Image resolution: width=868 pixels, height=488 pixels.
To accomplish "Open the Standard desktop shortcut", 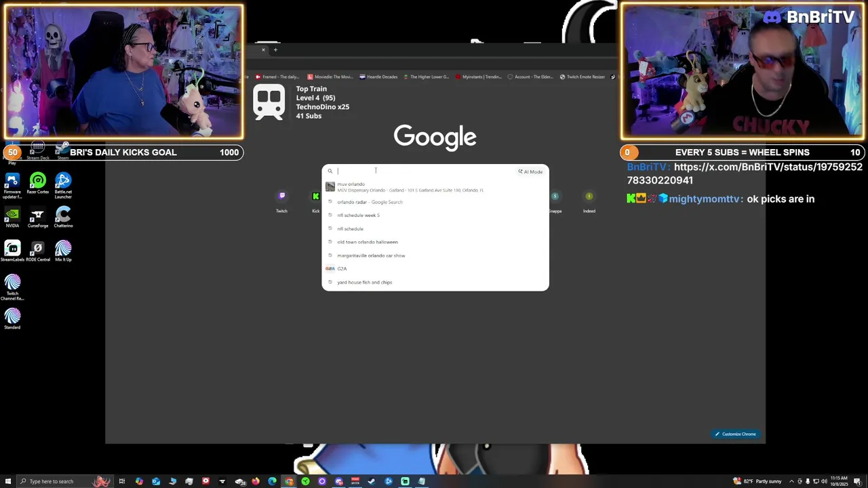I will [12, 319].
